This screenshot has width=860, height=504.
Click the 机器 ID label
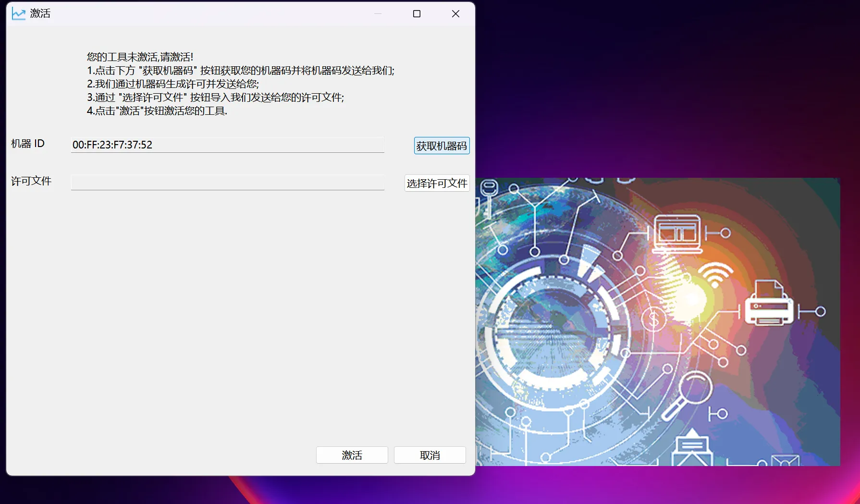[x=28, y=144]
